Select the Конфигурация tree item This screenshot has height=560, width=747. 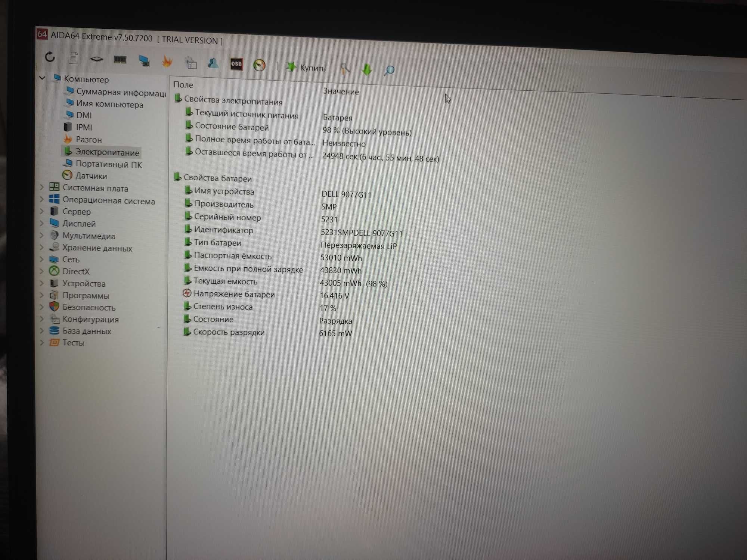tap(84, 319)
